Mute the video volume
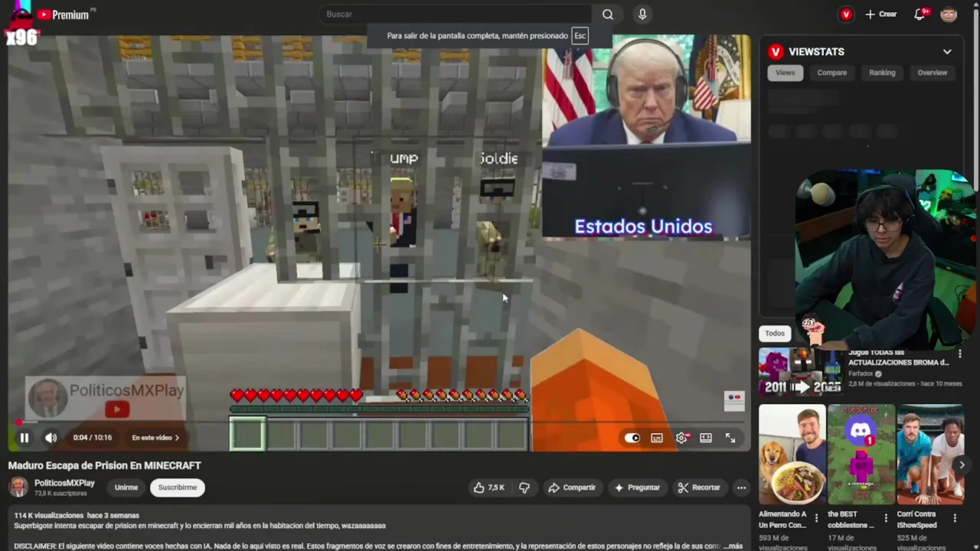This screenshot has height=551, width=980. pos(51,438)
